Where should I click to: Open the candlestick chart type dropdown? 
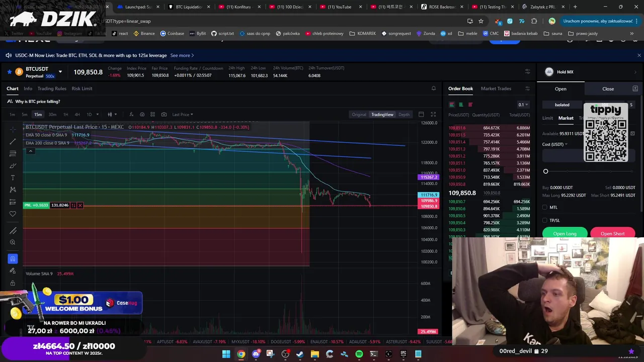point(112,115)
